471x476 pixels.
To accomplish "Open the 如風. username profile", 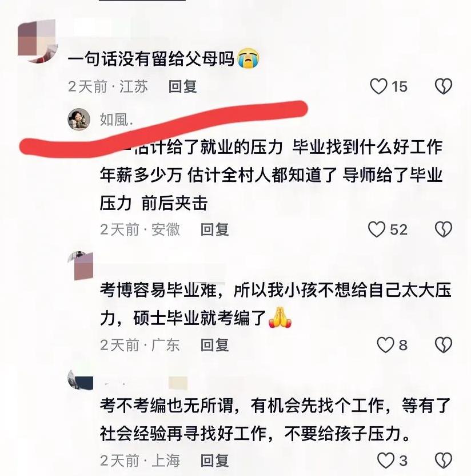I will (x=117, y=120).
